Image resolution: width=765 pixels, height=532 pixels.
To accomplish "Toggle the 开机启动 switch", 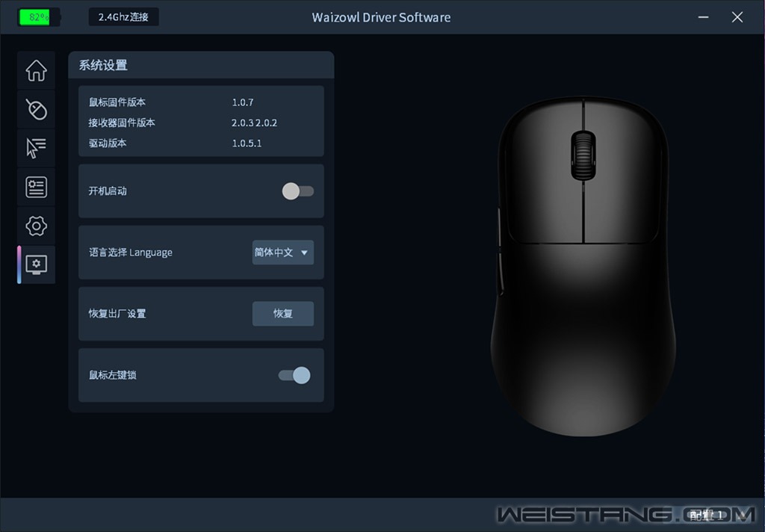I will pyautogui.click(x=297, y=191).
